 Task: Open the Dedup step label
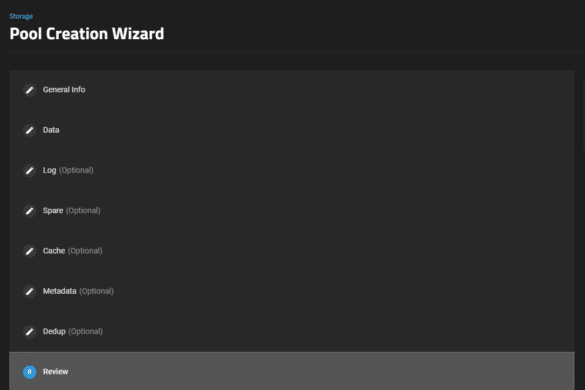tap(54, 331)
